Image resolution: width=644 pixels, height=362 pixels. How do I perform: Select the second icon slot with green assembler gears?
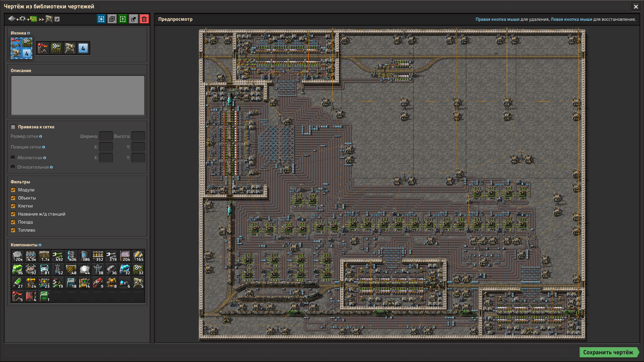tap(56, 48)
